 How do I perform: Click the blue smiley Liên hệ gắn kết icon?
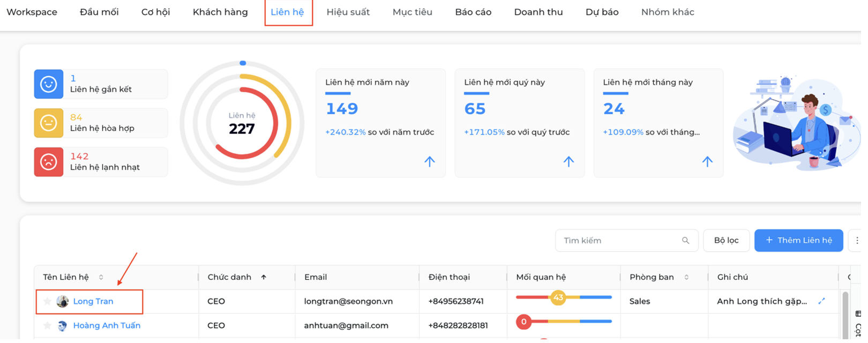pyautogui.click(x=49, y=84)
